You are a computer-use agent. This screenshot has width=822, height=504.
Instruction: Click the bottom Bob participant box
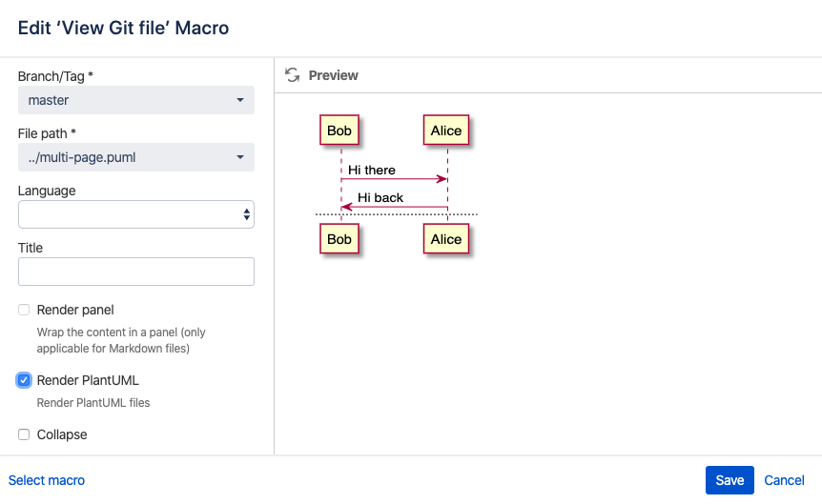(x=339, y=239)
